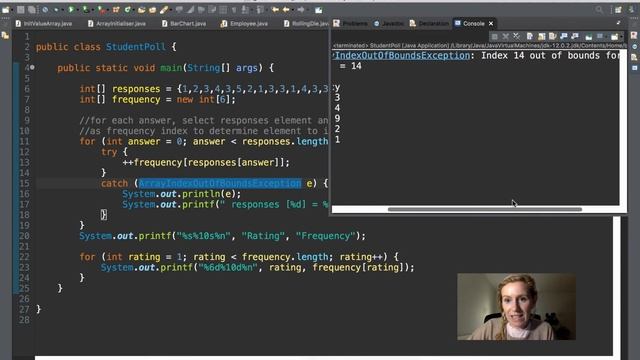The height and width of the screenshot is (360, 640).
Task: Follow the IndexOutOfBoundsException link in the Console
Action: pos(402,56)
